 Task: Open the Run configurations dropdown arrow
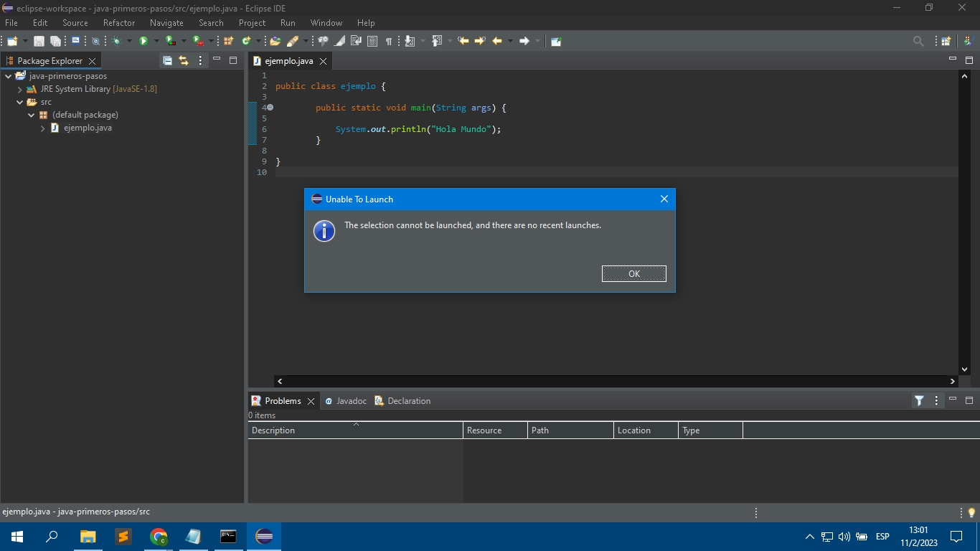click(156, 41)
